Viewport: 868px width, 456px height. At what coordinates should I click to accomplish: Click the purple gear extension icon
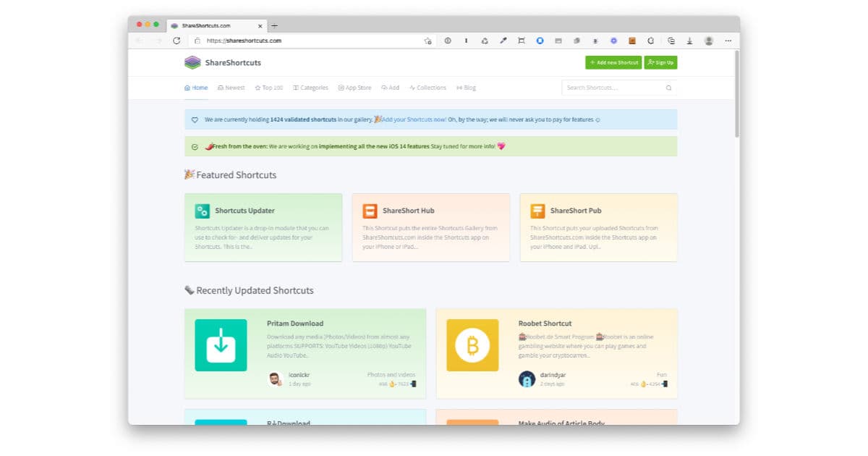click(613, 41)
